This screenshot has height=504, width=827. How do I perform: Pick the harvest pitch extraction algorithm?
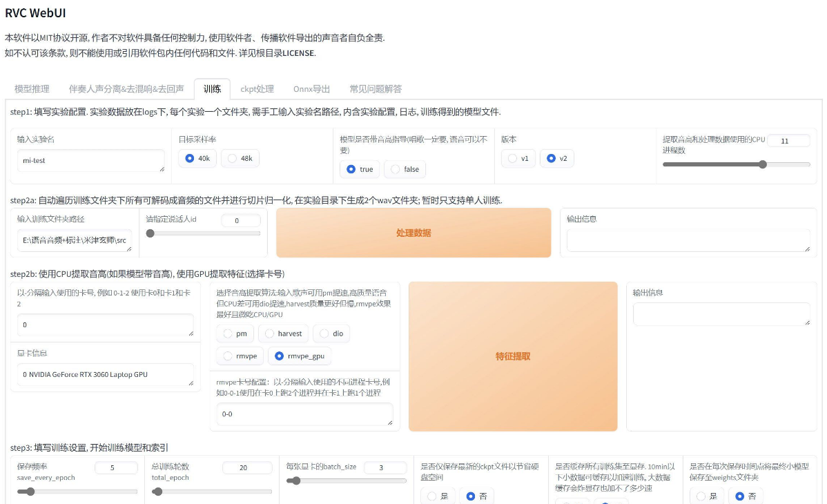pos(283,333)
